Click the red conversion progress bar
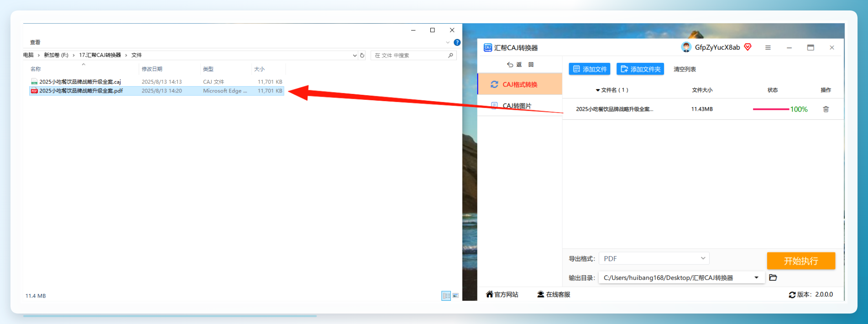 click(771, 109)
